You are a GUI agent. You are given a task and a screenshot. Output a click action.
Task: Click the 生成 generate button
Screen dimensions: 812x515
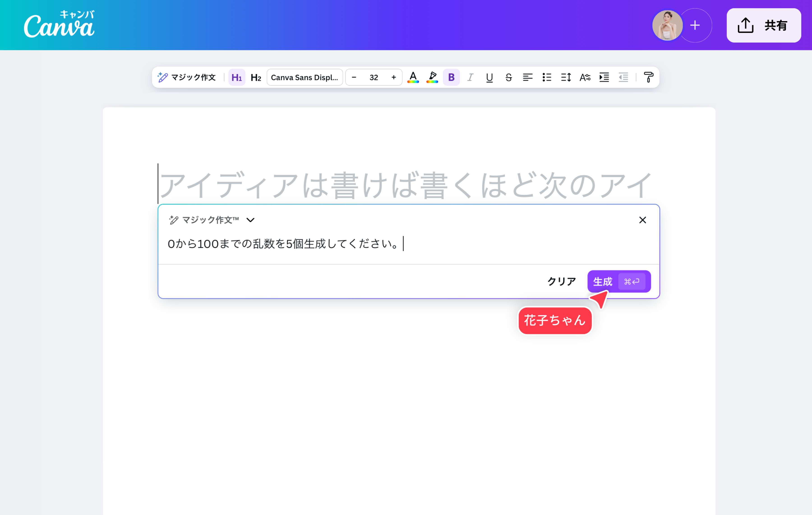[619, 282]
